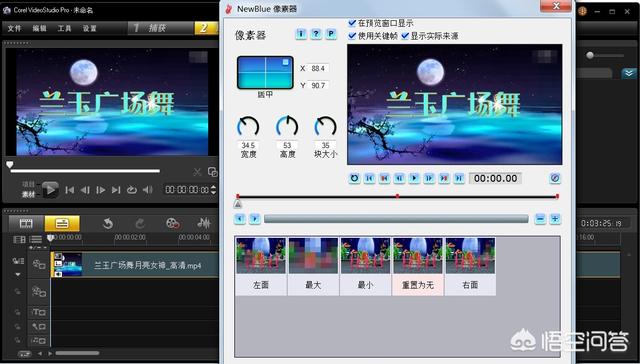Click the title track 'T' icon
Screen dimensions: 640x364
pos(39,312)
